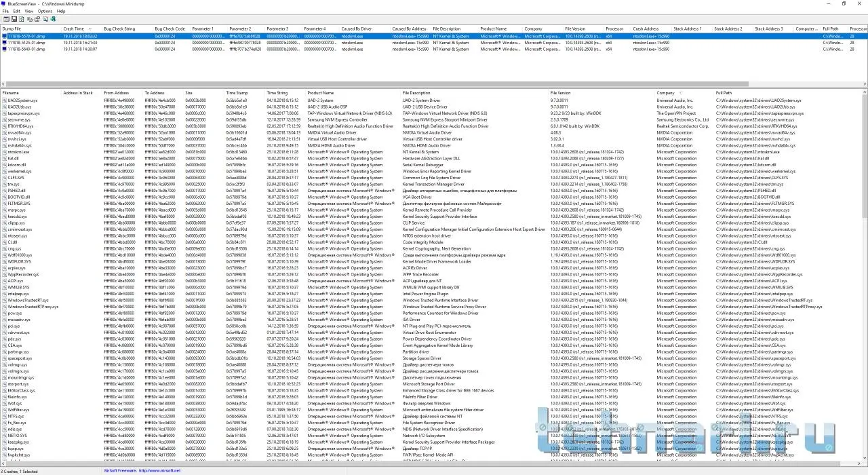Click the file icon next to tcpip.sys
The image size is (868, 475).
click(4, 449)
